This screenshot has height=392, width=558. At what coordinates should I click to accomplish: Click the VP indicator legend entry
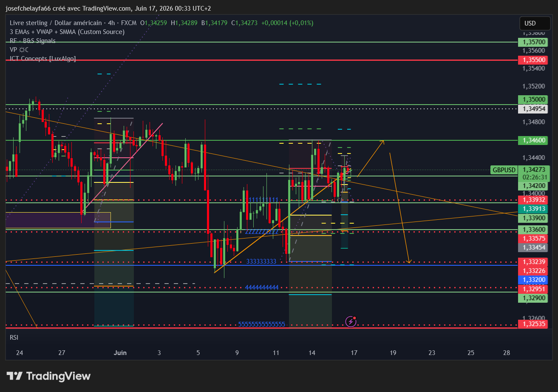19,50
